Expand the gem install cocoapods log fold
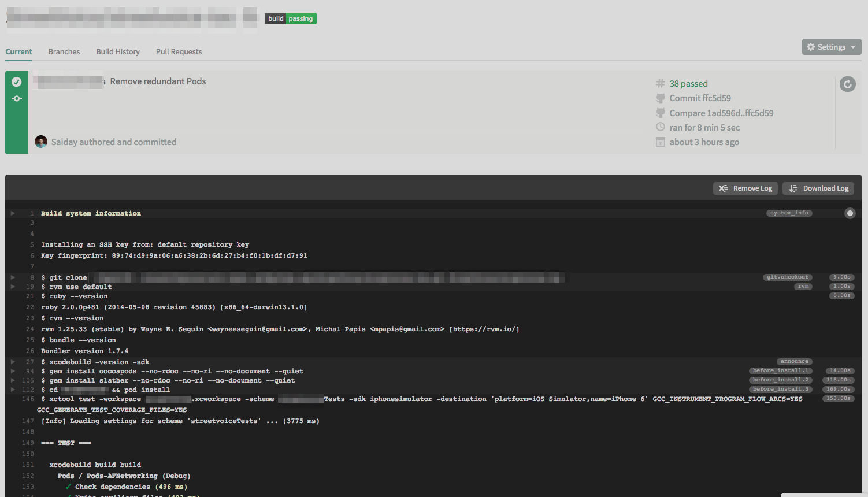Image resolution: width=868 pixels, height=497 pixels. [x=13, y=371]
